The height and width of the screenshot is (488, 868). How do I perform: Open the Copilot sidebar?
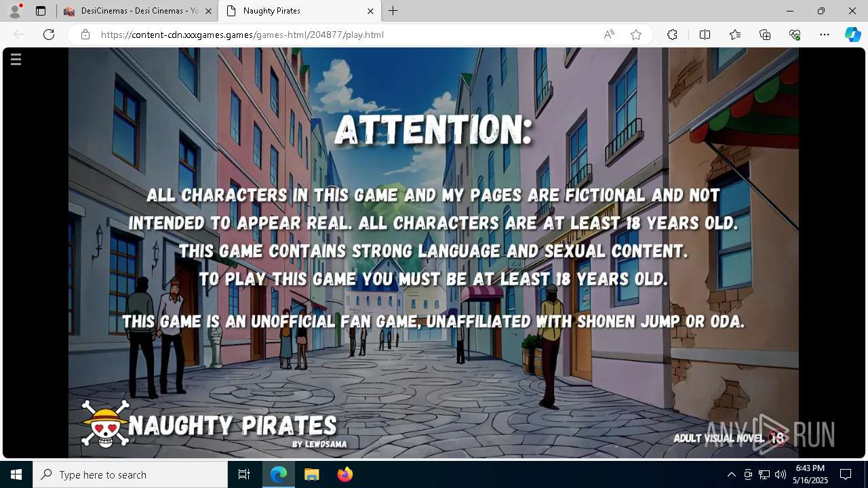tap(852, 35)
